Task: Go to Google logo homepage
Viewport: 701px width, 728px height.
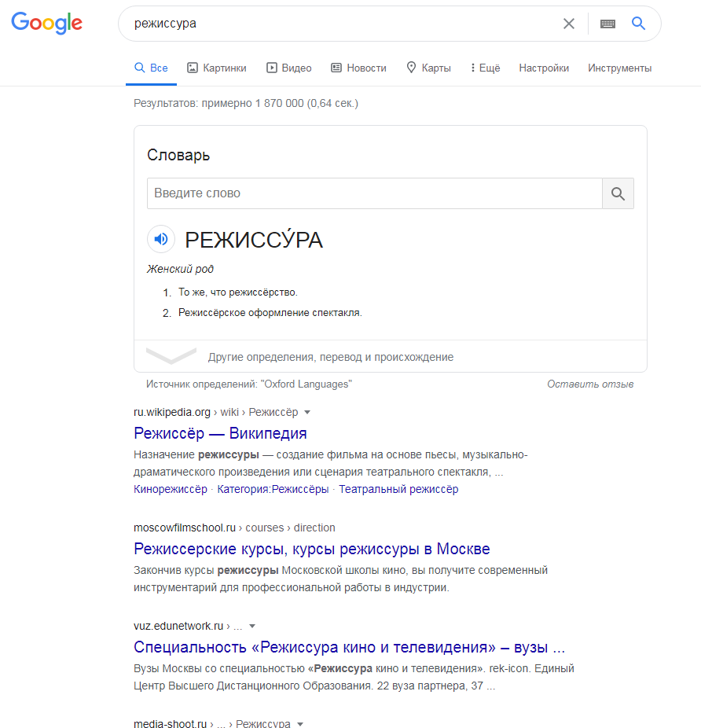Action: (47, 24)
